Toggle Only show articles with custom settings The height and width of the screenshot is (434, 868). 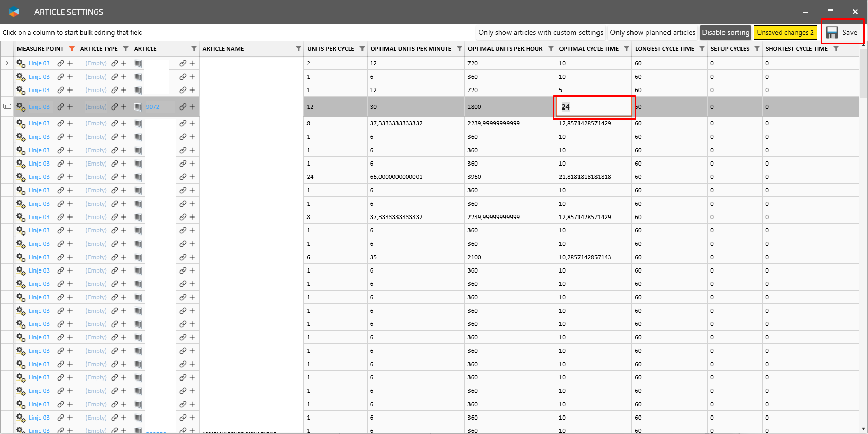tap(540, 32)
